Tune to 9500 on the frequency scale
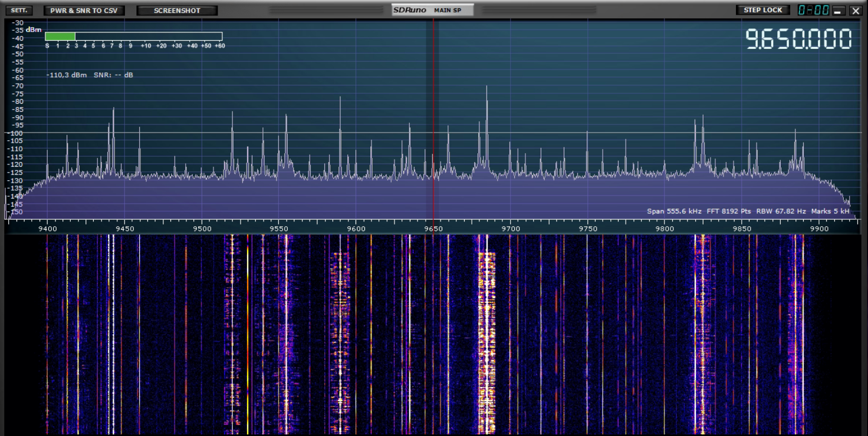868x436 pixels. (202, 228)
